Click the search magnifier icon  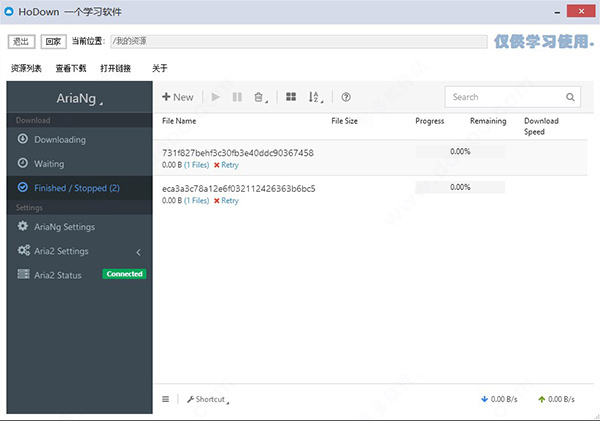[x=571, y=97]
